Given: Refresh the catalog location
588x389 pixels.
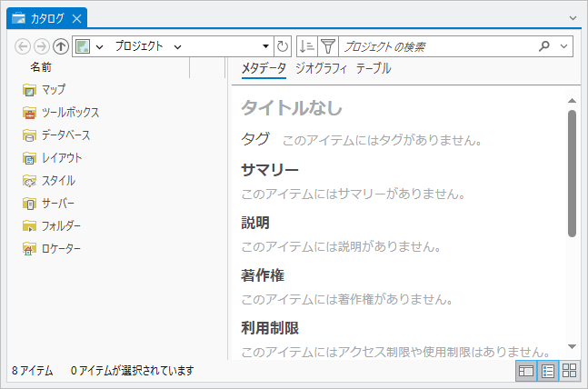Looking at the screenshot, I should click(x=283, y=45).
